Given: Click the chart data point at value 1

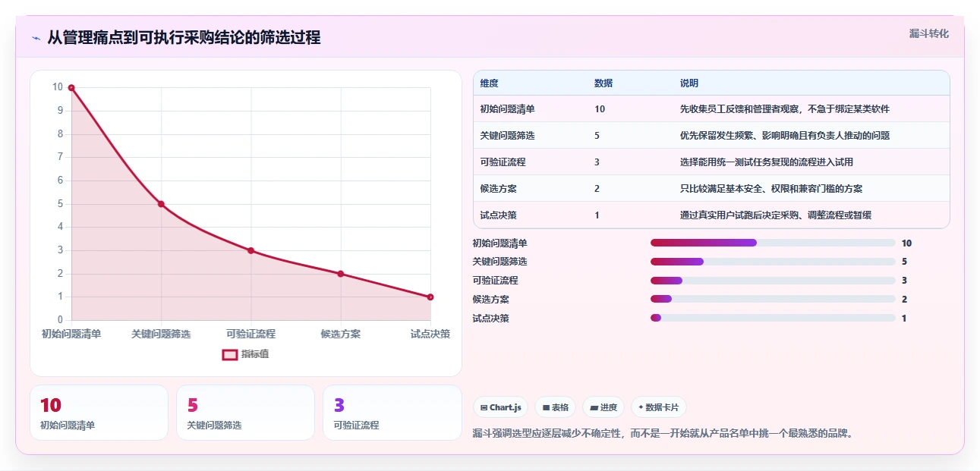Looking at the screenshot, I should 430,297.
